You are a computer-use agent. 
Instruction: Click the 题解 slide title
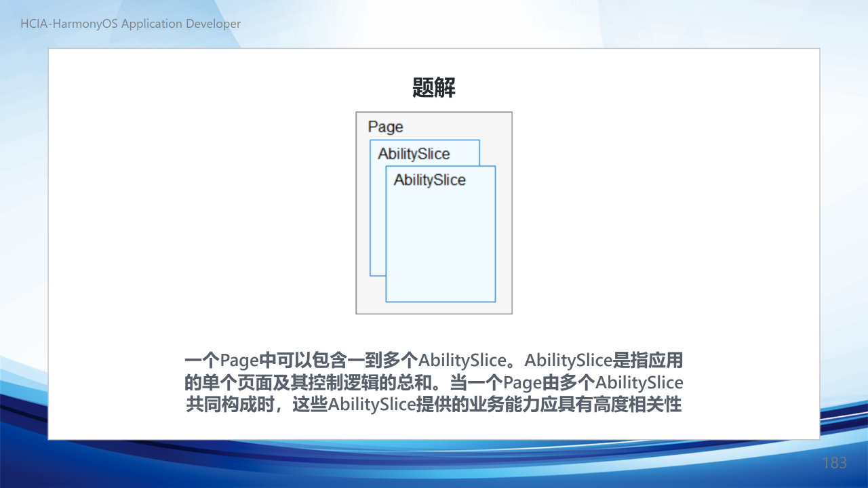point(434,87)
